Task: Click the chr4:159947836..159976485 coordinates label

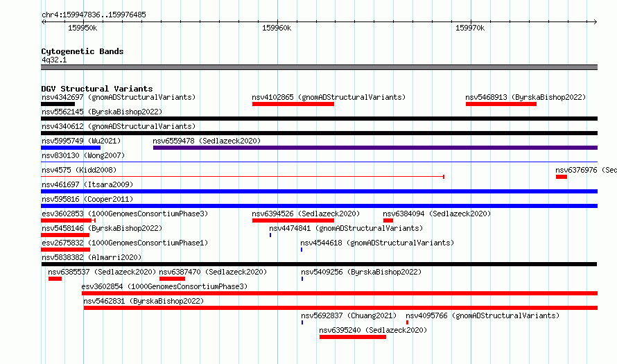Action: [94, 15]
